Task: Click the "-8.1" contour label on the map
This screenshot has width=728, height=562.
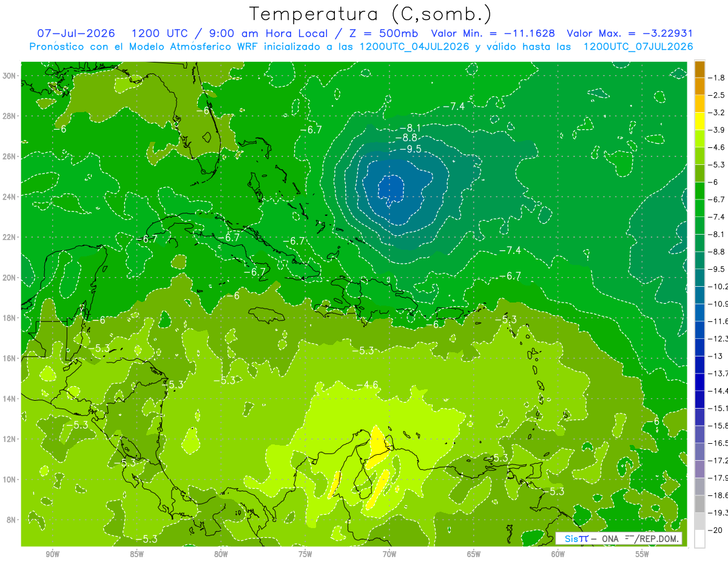Action: pyautogui.click(x=410, y=128)
